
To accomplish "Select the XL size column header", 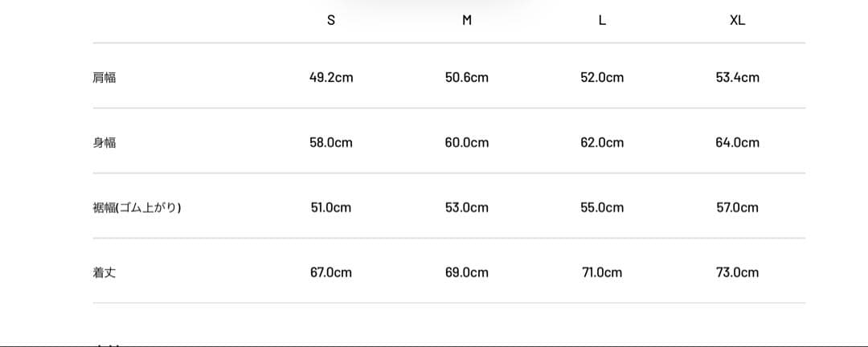I will click(737, 22).
